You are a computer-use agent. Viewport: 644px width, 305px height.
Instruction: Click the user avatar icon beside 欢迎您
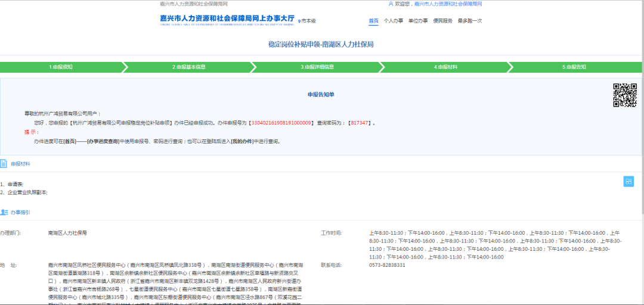391,4
